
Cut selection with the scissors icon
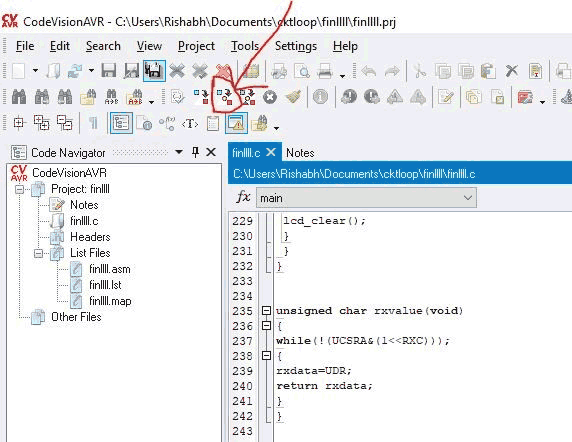[x=420, y=71]
